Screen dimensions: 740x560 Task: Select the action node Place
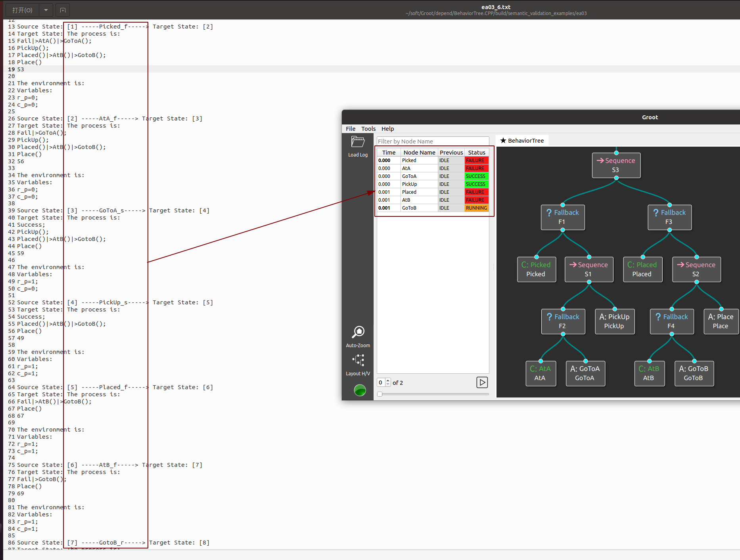click(x=721, y=321)
